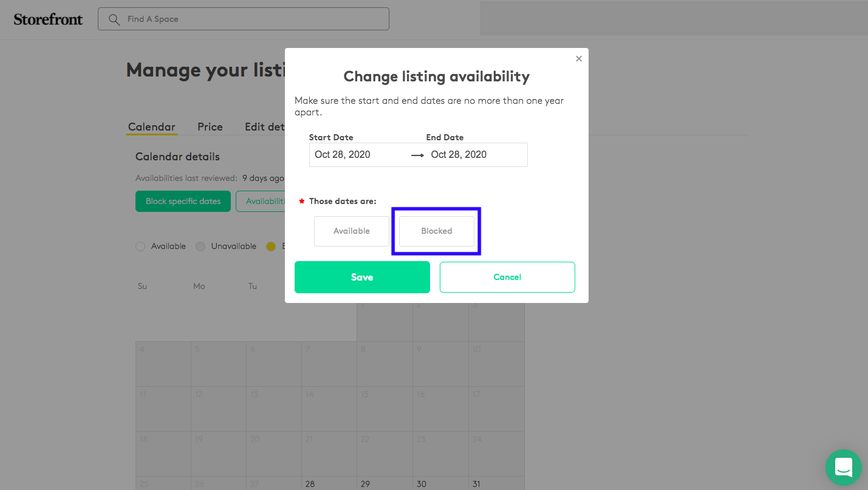Save the availability change

(x=362, y=277)
